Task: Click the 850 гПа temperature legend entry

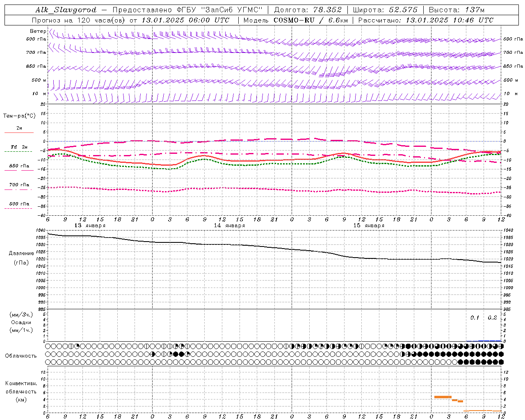Action: tap(19, 166)
